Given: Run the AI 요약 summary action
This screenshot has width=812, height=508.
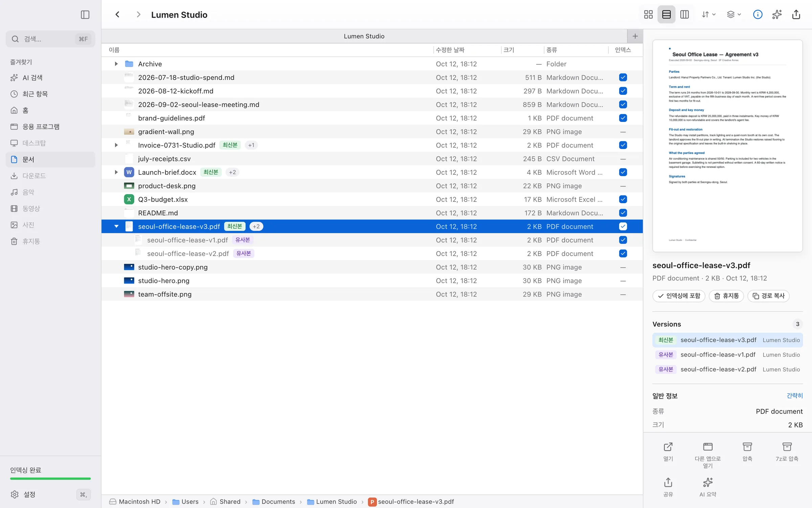Looking at the screenshot, I should click(x=707, y=487).
